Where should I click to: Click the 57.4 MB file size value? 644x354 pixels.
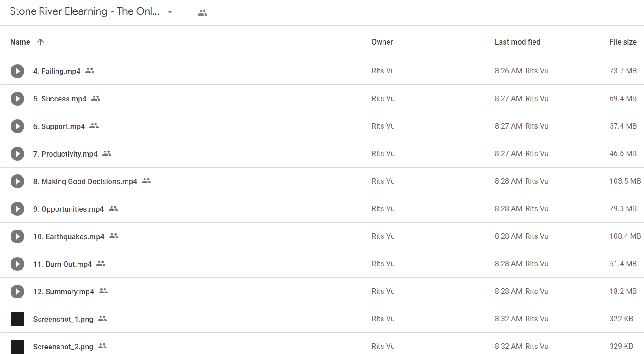coord(623,126)
